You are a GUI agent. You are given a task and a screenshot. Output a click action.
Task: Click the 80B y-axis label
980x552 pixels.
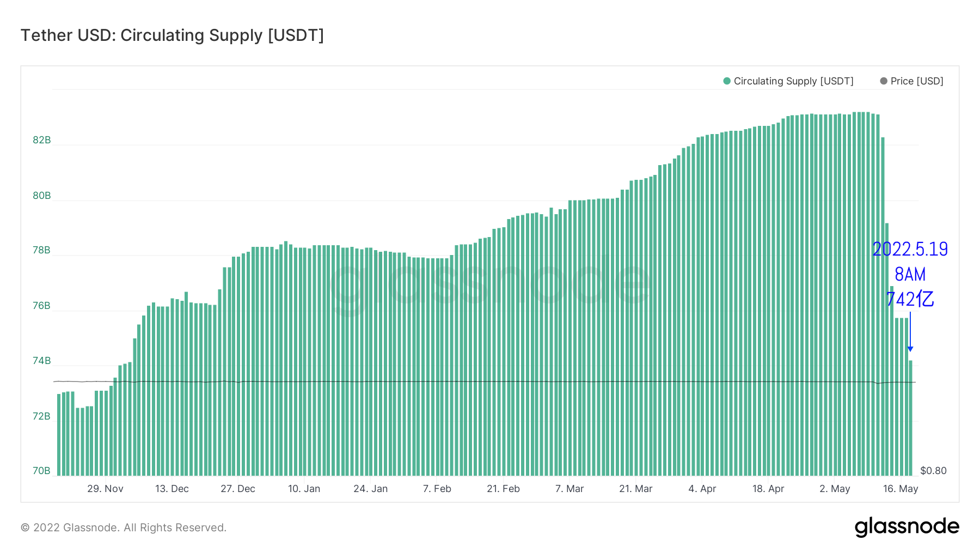(x=42, y=196)
